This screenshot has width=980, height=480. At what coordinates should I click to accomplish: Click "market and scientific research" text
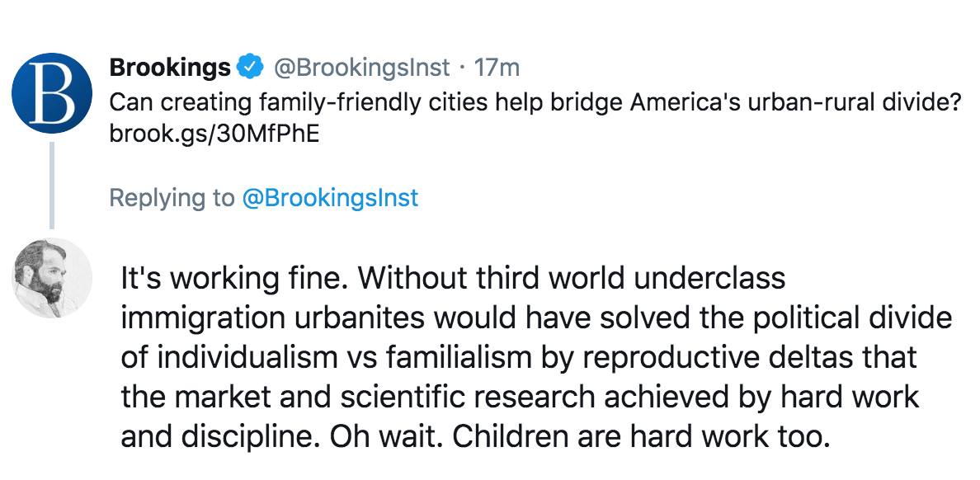(370, 397)
